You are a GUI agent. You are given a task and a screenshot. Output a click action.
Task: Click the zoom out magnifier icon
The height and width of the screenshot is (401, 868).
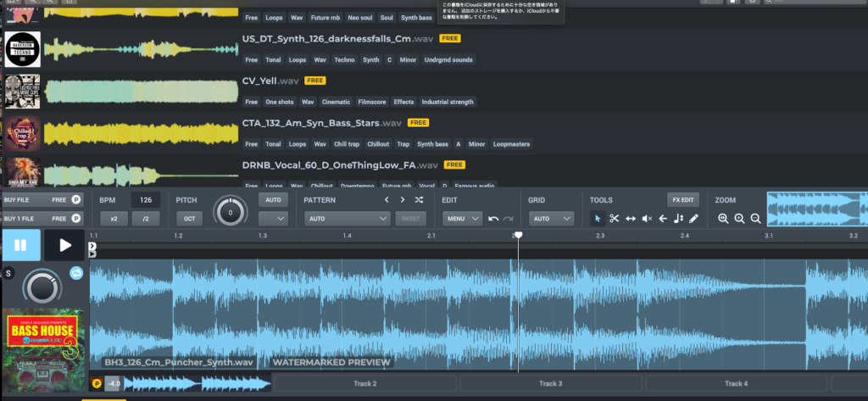(x=755, y=219)
